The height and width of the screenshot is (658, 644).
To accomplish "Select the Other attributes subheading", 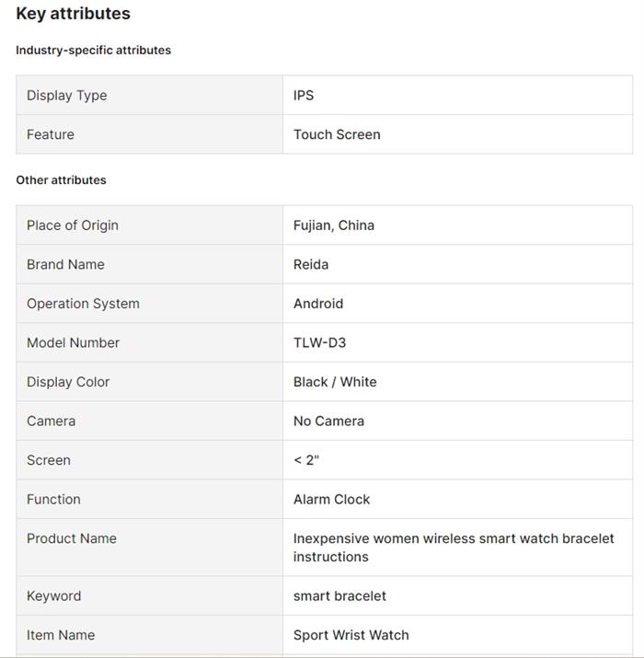I will pos(61,179).
